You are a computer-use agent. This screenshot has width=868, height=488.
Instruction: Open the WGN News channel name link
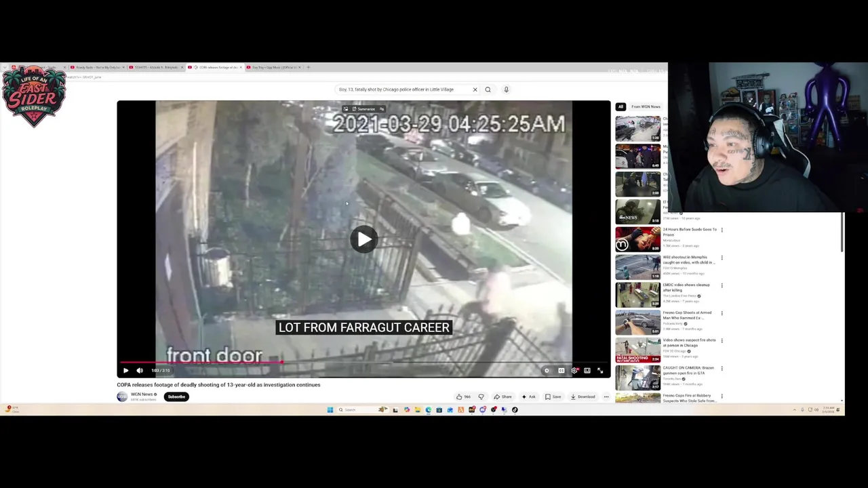[x=142, y=394]
